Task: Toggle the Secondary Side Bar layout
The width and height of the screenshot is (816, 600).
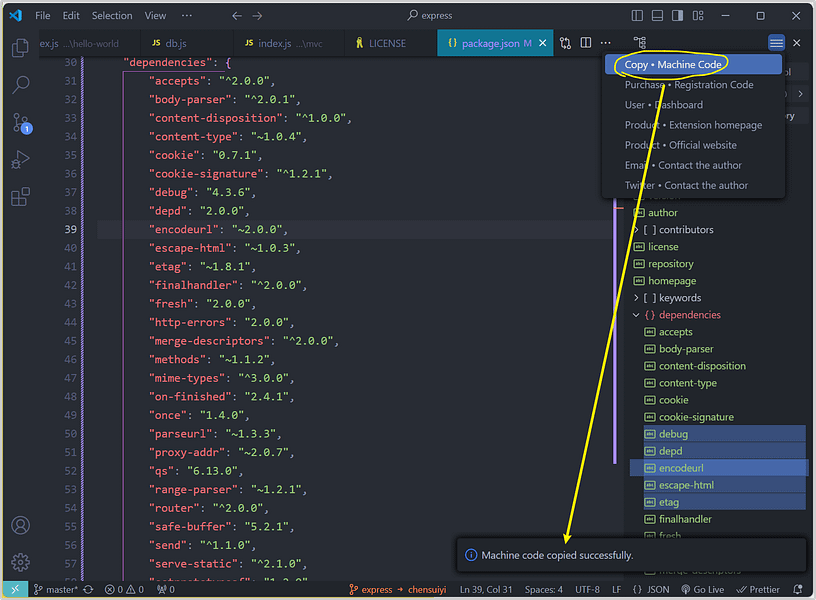Action: 678,16
